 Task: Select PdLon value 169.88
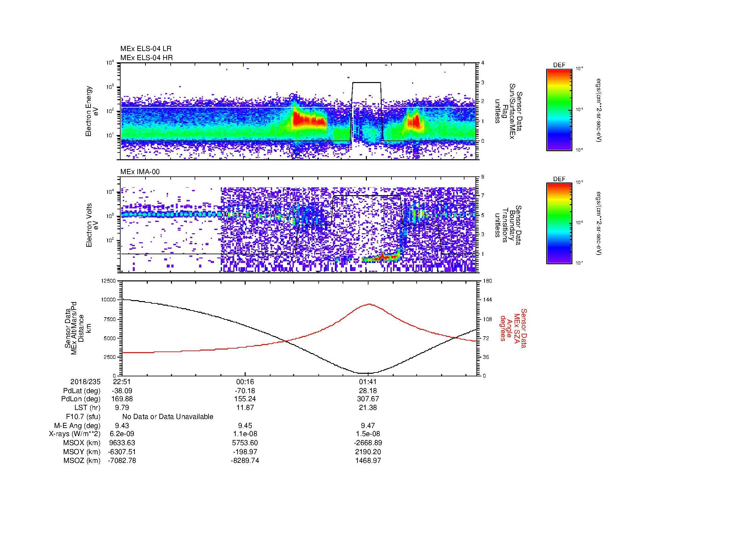point(122,399)
